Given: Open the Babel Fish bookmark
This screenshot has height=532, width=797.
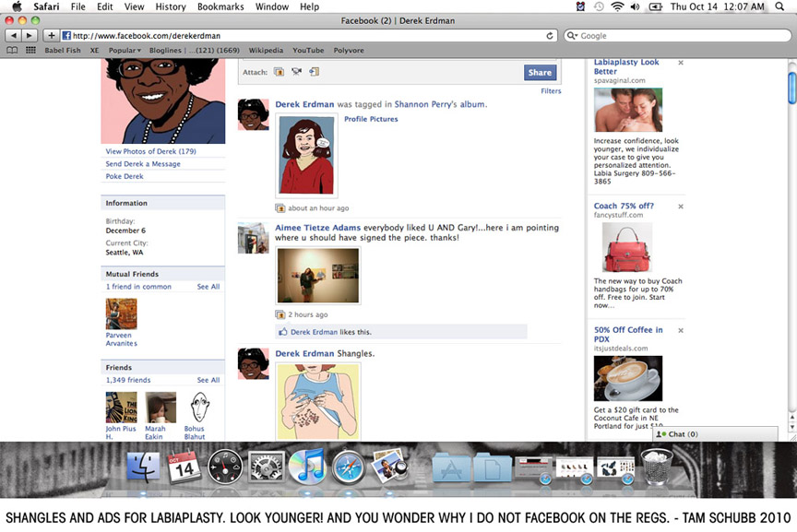Looking at the screenshot, I should [x=63, y=51].
